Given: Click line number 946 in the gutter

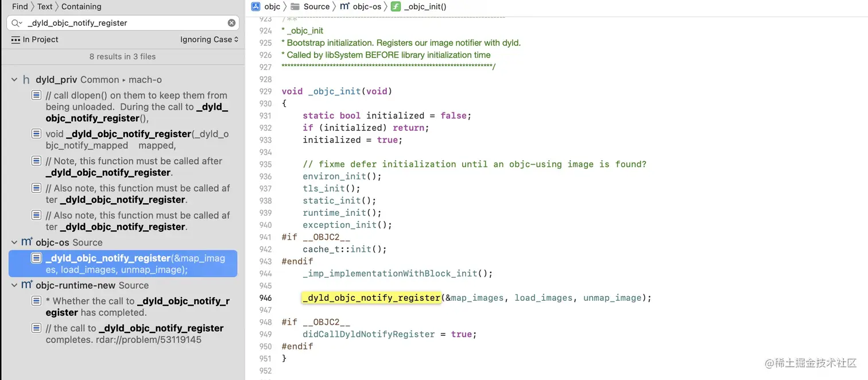Looking at the screenshot, I should tap(265, 298).
